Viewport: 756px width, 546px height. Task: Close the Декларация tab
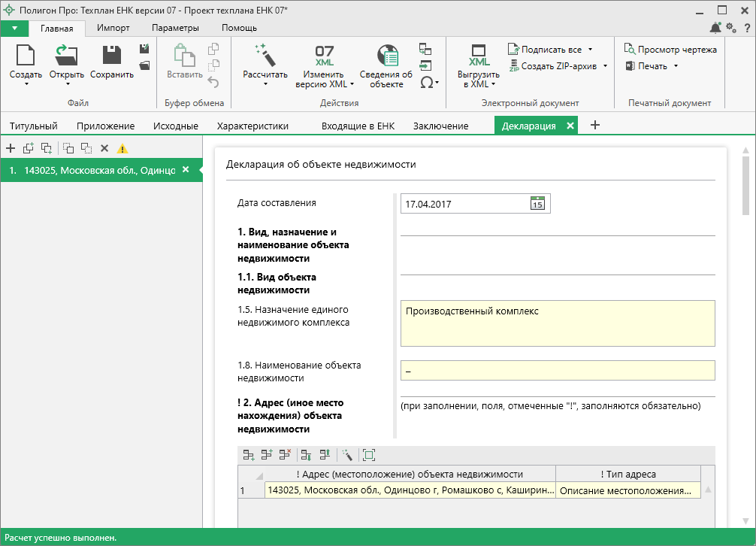point(570,126)
